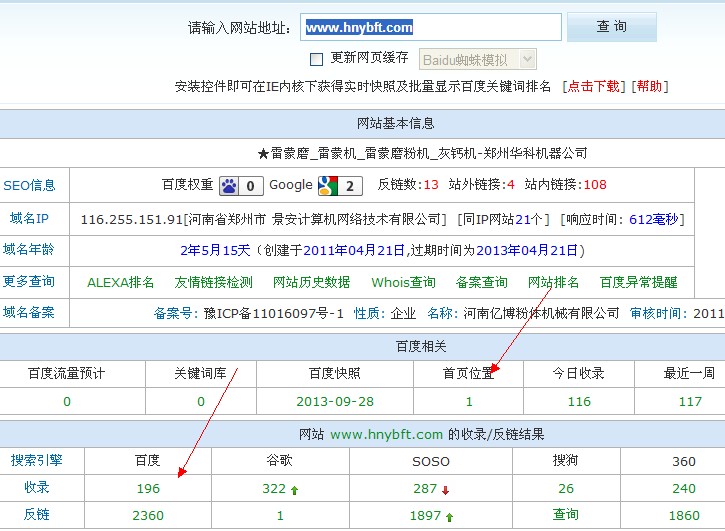This screenshot has width=725, height=531.
Task: Click the 更多查询 row label
Action: (29, 282)
